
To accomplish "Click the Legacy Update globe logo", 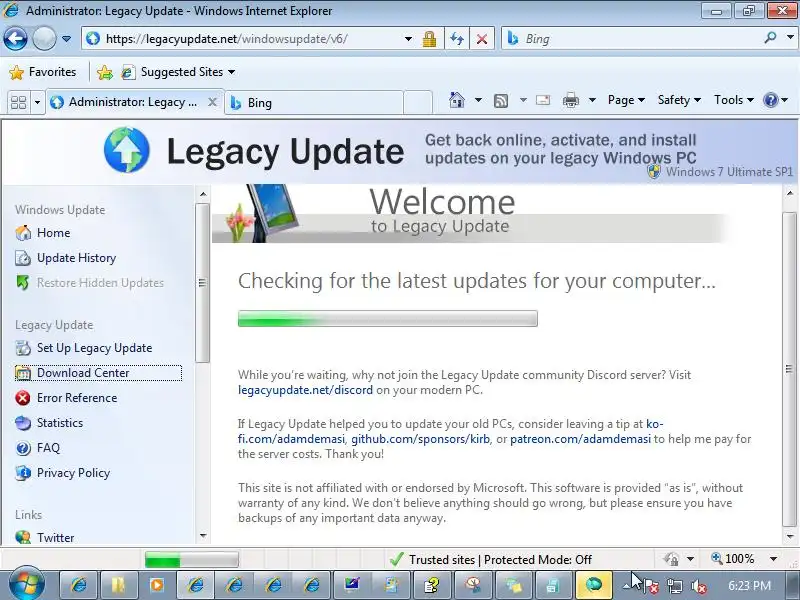I will [x=127, y=150].
